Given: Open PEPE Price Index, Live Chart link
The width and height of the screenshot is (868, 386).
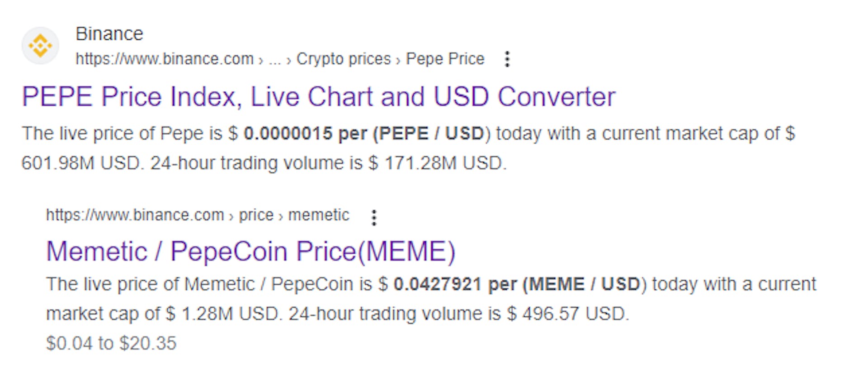Looking at the screenshot, I should (x=319, y=97).
